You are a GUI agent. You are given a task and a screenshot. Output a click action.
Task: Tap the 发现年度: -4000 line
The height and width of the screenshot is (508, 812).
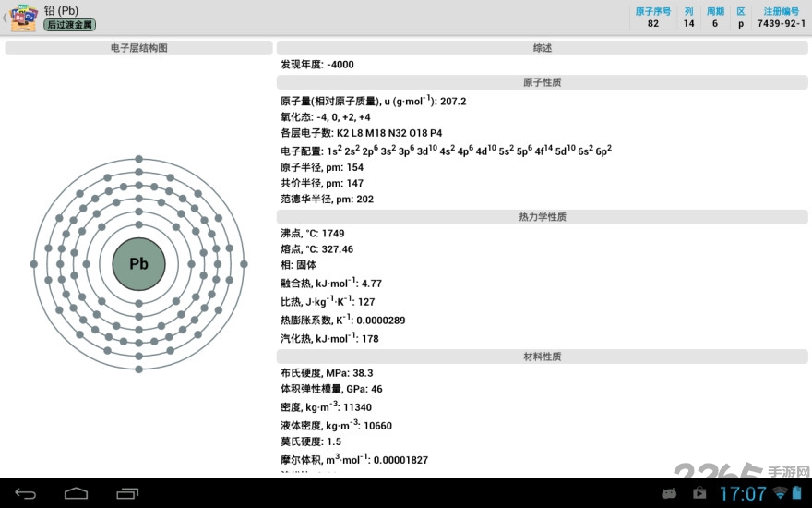pyautogui.click(x=317, y=65)
